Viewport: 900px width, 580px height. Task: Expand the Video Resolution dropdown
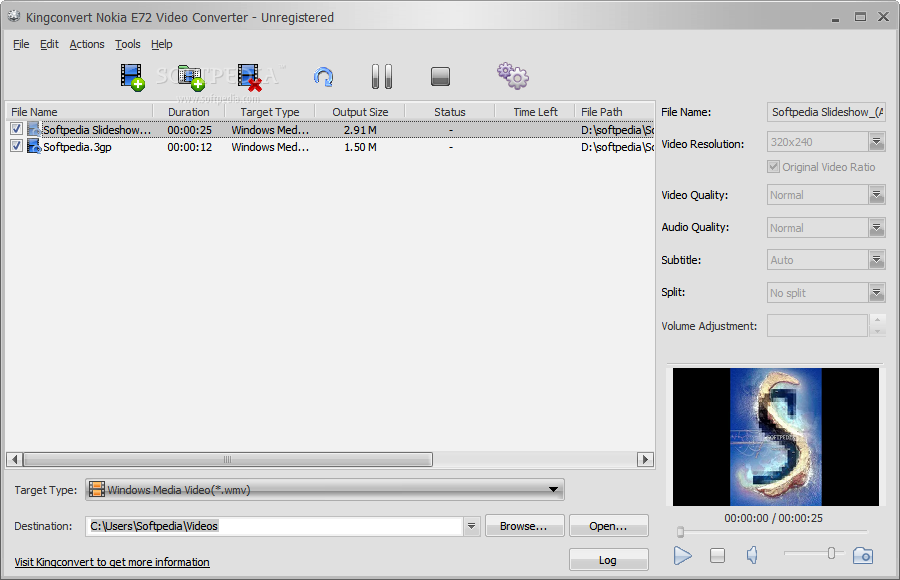[876, 141]
